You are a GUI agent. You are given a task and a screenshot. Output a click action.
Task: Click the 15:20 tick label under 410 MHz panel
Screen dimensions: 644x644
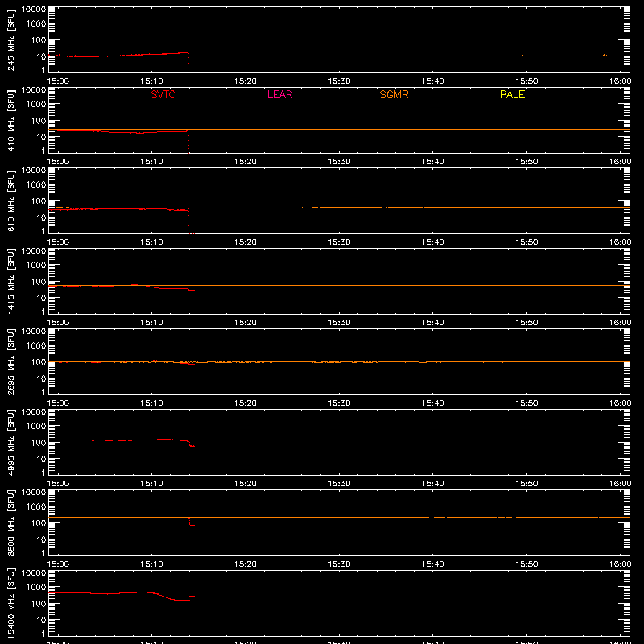click(246, 162)
